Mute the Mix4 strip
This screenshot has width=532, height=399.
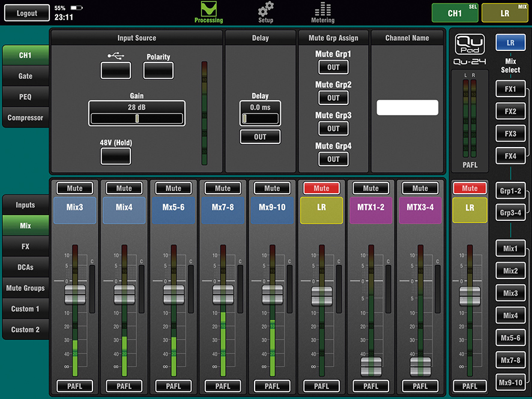click(x=124, y=188)
